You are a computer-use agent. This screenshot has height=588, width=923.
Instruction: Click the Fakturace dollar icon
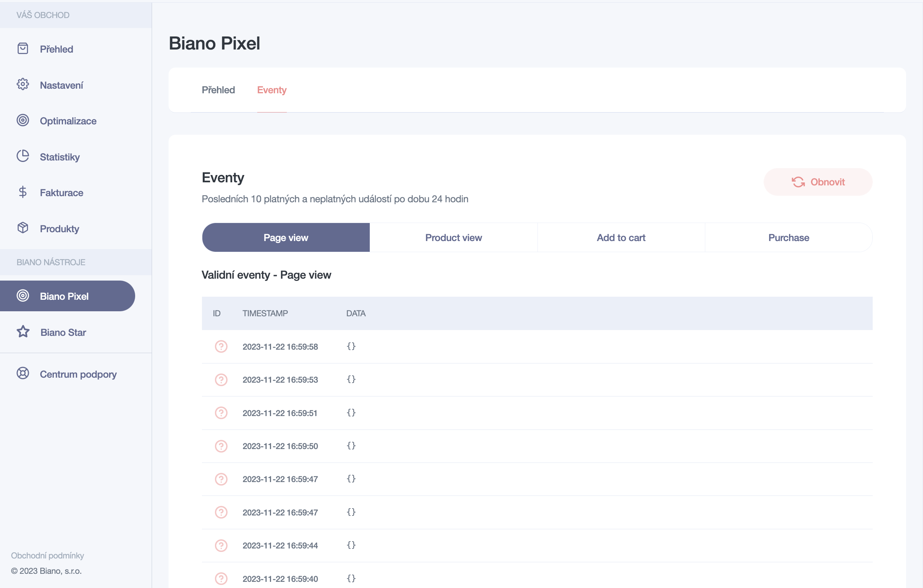[x=23, y=192]
